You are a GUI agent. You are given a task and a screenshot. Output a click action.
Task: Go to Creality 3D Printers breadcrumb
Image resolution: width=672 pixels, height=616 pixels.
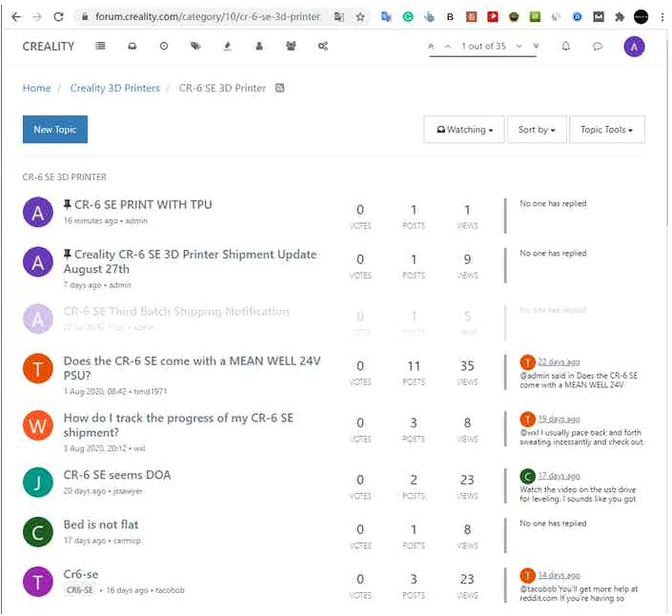click(114, 88)
